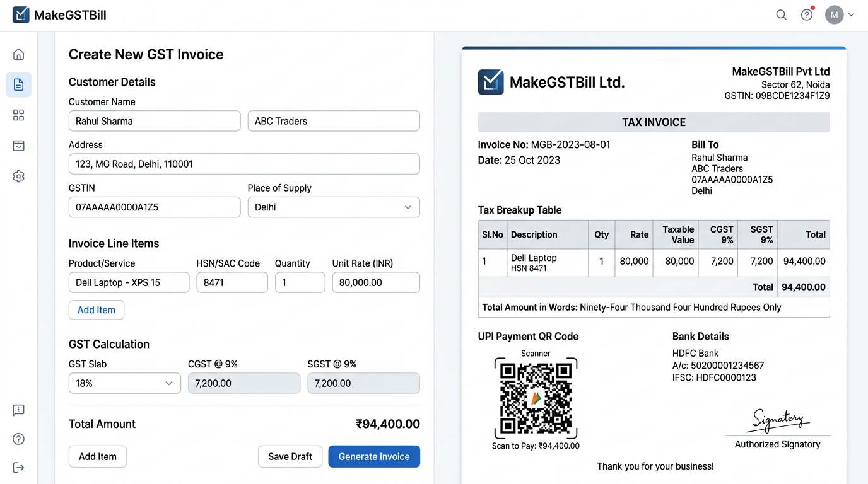Open Settings gear in sidebar
This screenshot has height=484, width=868.
[x=19, y=176]
